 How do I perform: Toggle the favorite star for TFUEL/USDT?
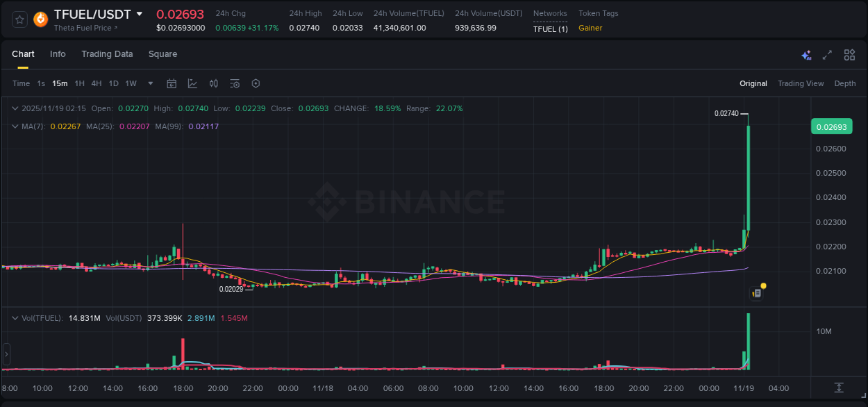click(19, 19)
